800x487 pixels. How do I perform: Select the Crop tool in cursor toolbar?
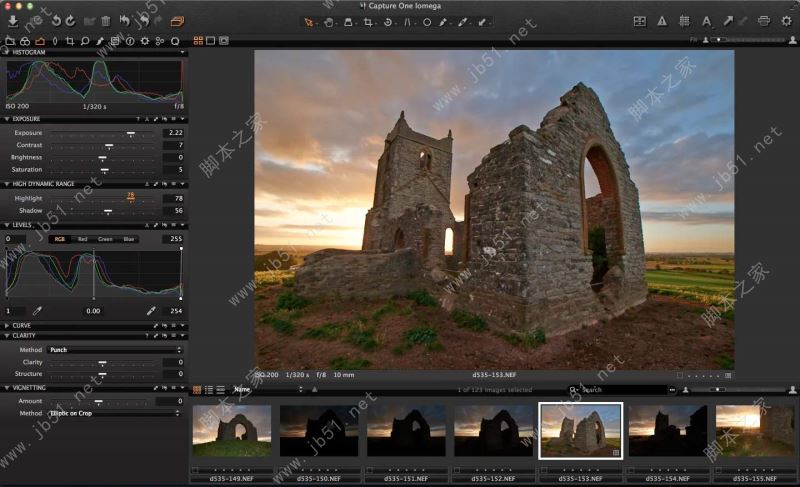click(368, 22)
